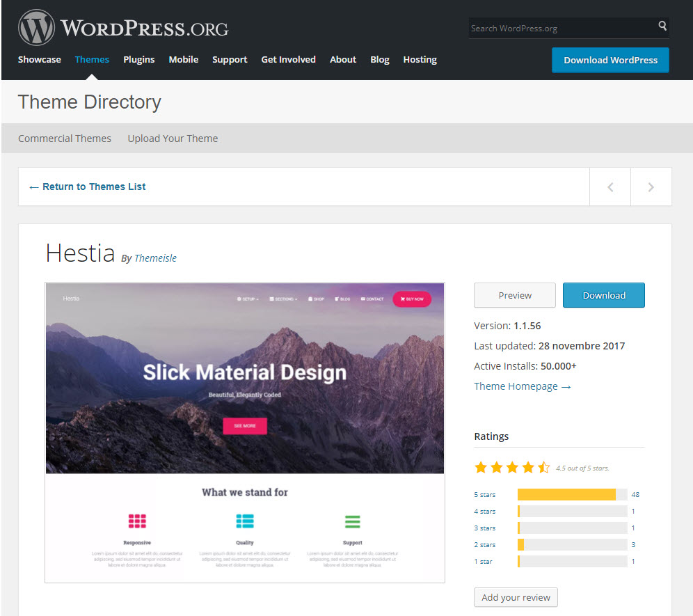Open the Support menu item
The width and height of the screenshot is (693, 616).
coord(230,59)
